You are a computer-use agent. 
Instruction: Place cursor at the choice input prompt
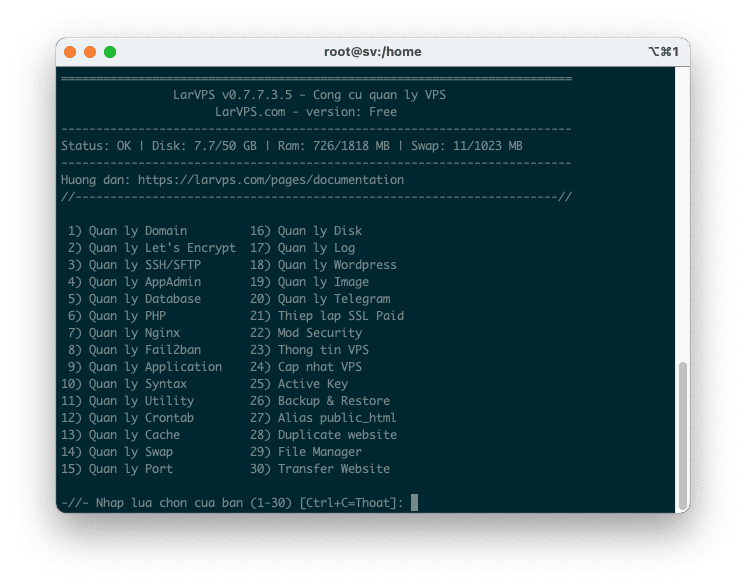tap(414, 502)
